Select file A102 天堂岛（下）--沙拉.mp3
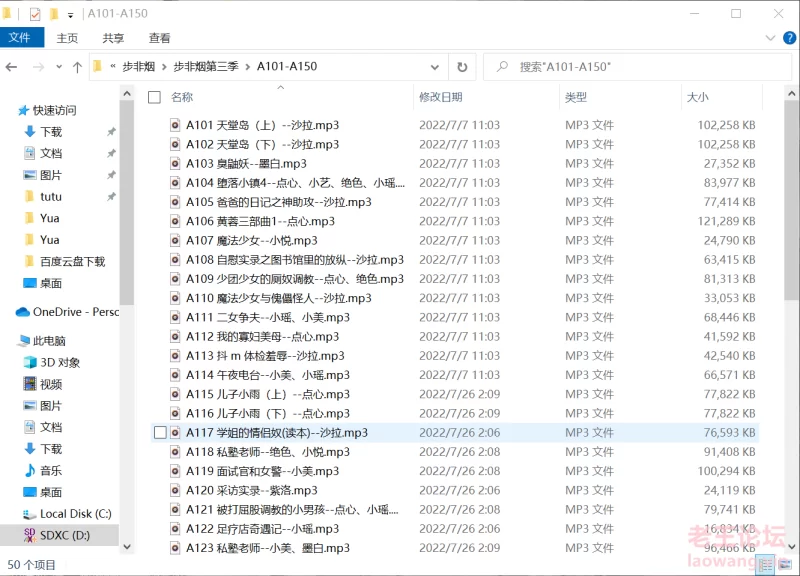Image resolution: width=800 pixels, height=576 pixels. tap(262, 144)
